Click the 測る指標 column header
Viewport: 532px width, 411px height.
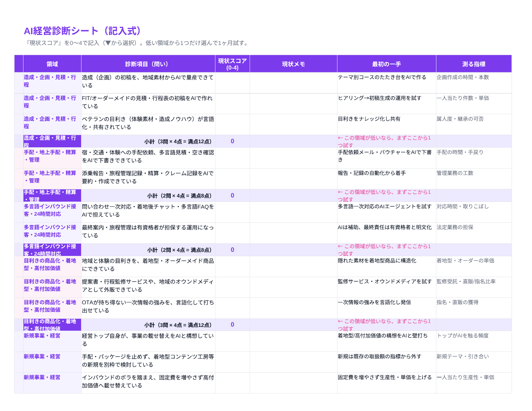pyautogui.click(x=474, y=64)
